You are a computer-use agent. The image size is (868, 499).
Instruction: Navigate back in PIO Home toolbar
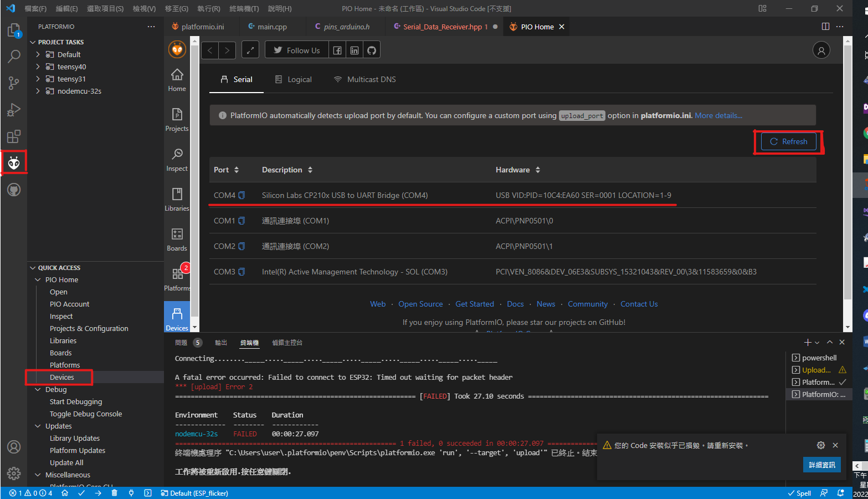pos(209,50)
